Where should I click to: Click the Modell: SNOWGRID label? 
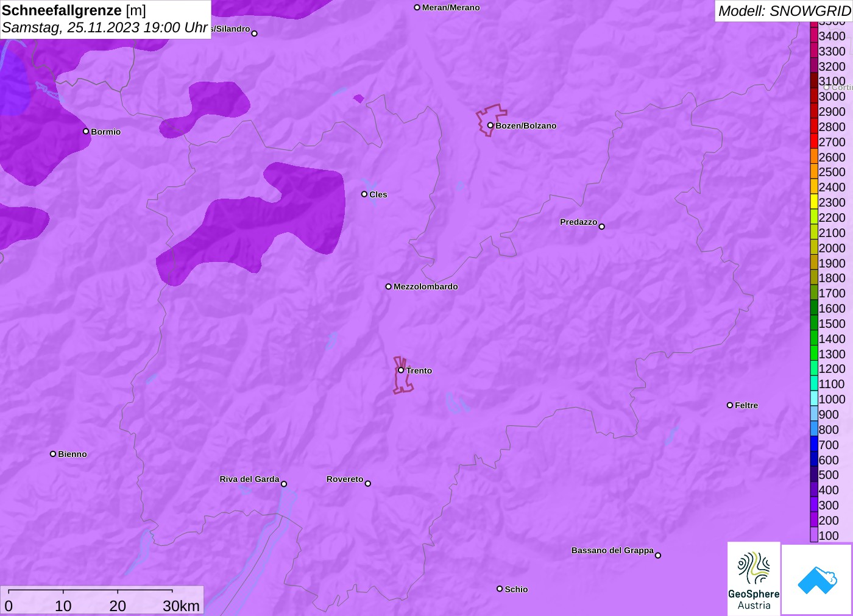785,11
